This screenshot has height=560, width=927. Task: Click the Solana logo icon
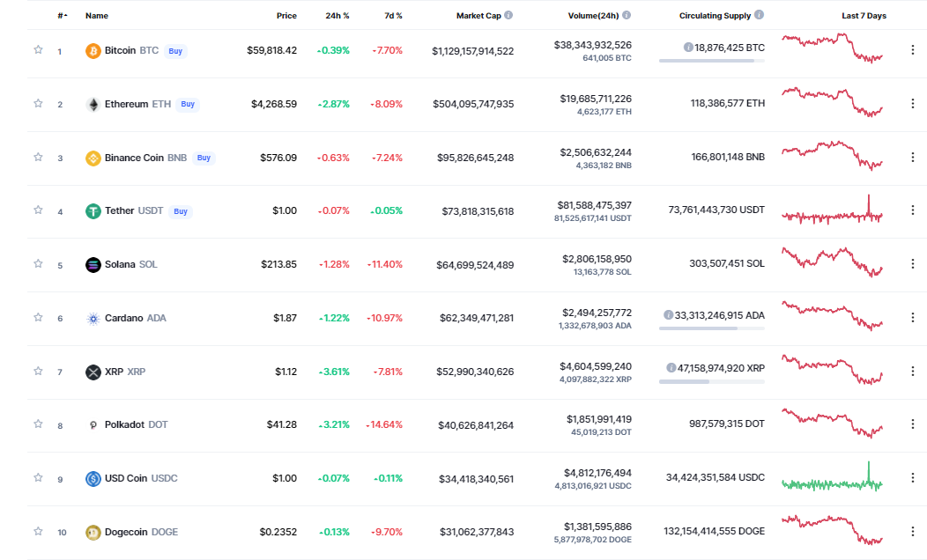[93, 264]
